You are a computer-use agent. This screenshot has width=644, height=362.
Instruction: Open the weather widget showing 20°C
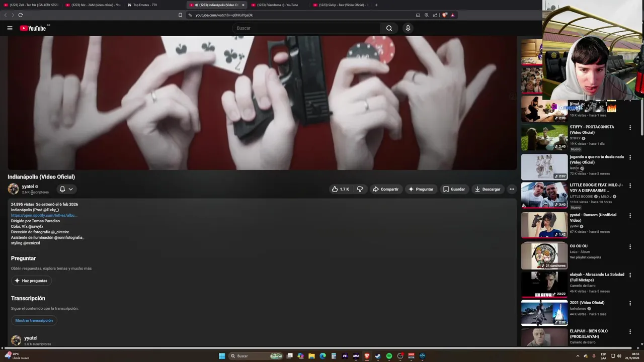click(x=16, y=355)
